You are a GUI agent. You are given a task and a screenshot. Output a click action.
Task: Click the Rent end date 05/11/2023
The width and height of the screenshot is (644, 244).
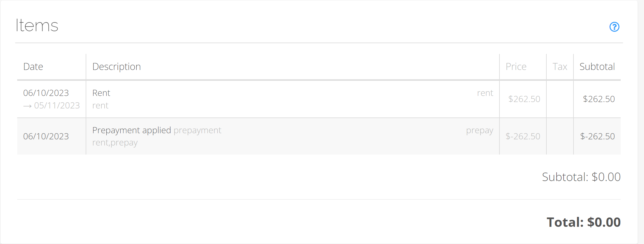pos(57,106)
